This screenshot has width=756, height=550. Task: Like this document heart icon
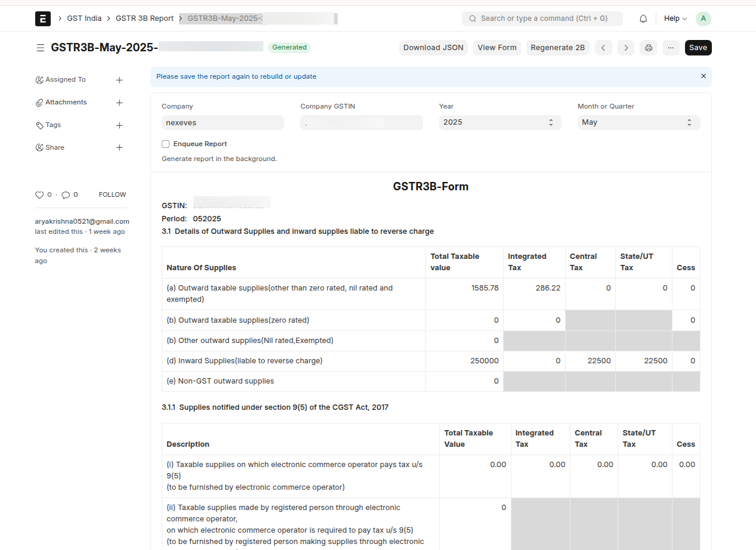pos(39,195)
